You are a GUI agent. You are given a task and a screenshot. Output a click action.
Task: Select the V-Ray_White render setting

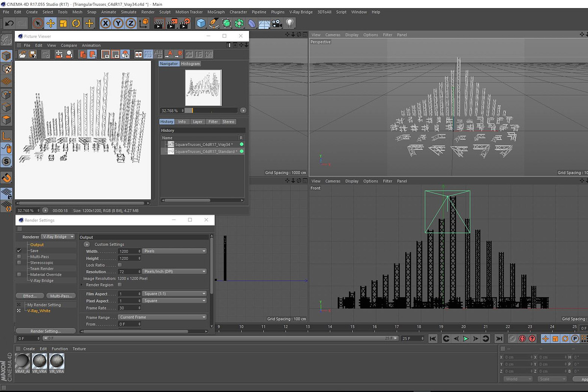coord(39,311)
